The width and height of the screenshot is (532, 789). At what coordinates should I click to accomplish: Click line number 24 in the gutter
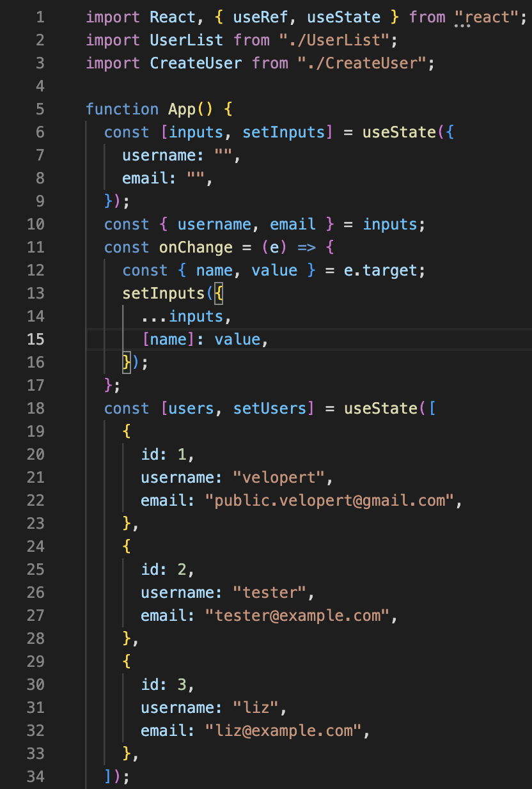tap(36, 547)
